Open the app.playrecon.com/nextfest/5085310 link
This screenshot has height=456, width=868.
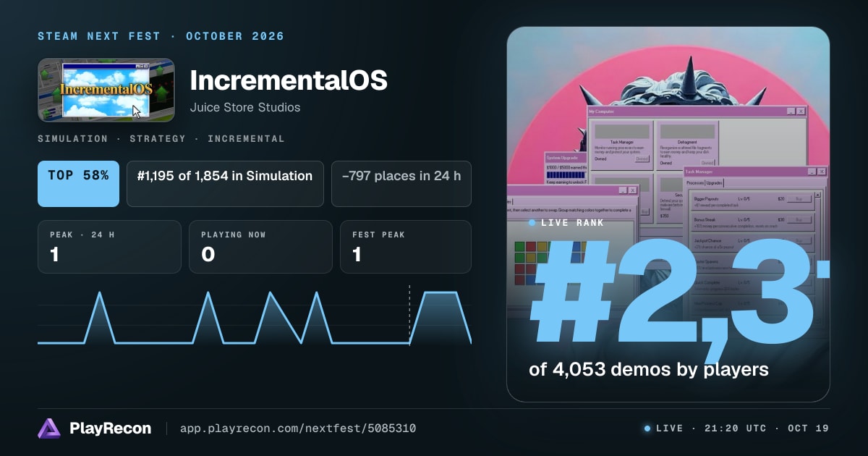(297, 428)
